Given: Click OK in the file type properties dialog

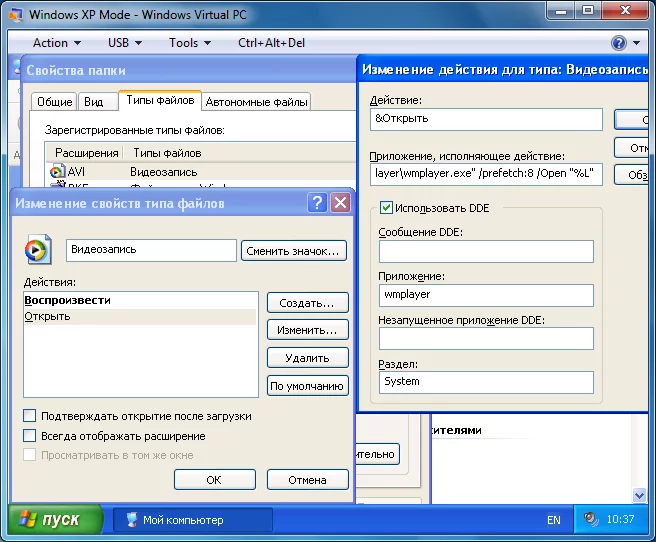Looking at the screenshot, I should click(215, 480).
